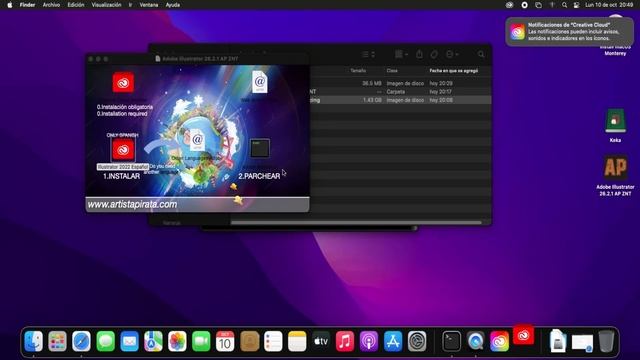Open Photos in the Dock

click(177, 341)
